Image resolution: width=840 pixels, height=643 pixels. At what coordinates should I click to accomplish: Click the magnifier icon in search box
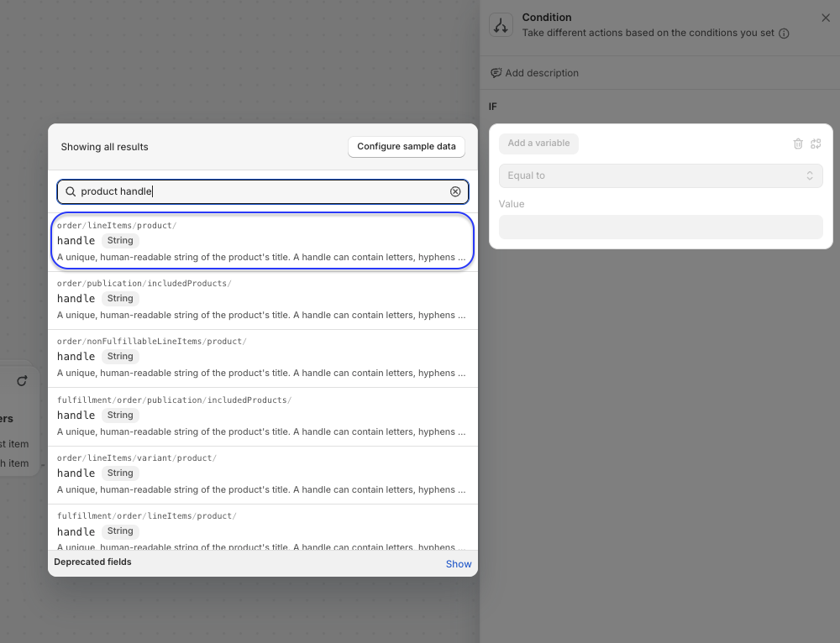[71, 191]
